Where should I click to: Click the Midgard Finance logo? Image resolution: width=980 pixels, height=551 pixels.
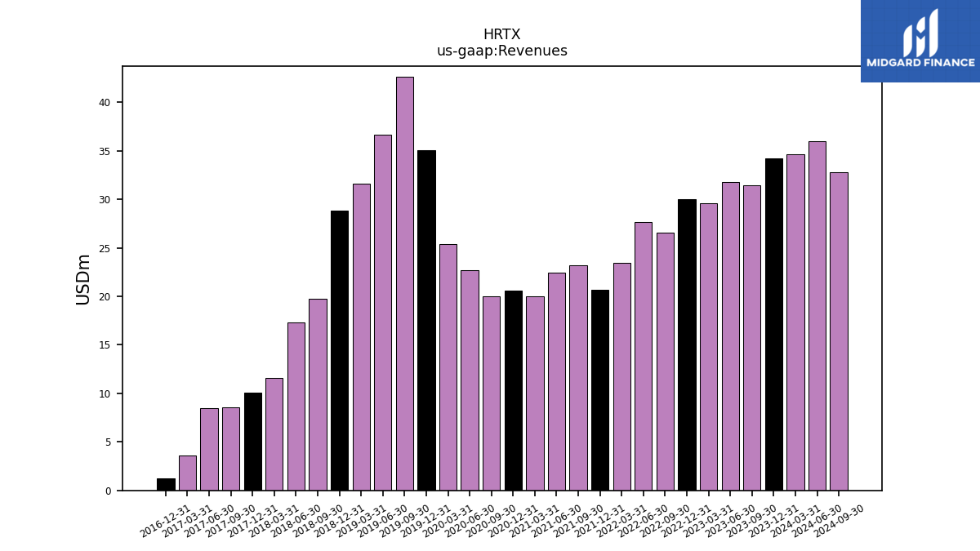coord(920,41)
